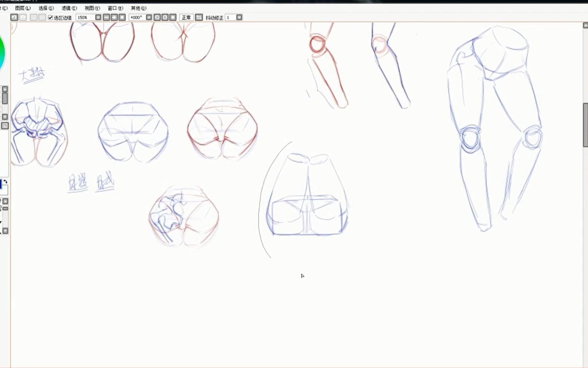Toggle the 选区边缘 selection edge checkbox
Image resolution: width=588 pixels, height=368 pixels.
pos(51,18)
